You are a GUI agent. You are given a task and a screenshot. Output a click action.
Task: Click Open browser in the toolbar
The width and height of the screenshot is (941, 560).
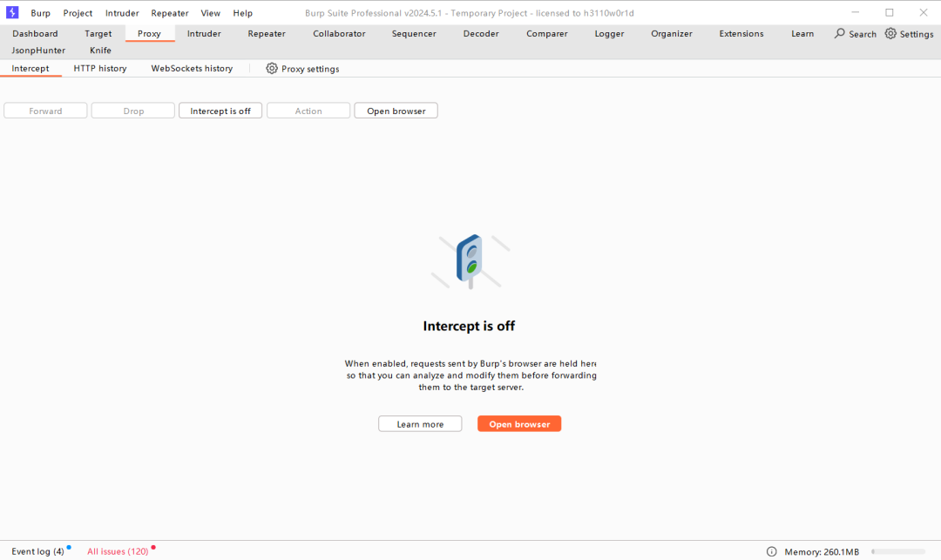(x=396, y=111)
